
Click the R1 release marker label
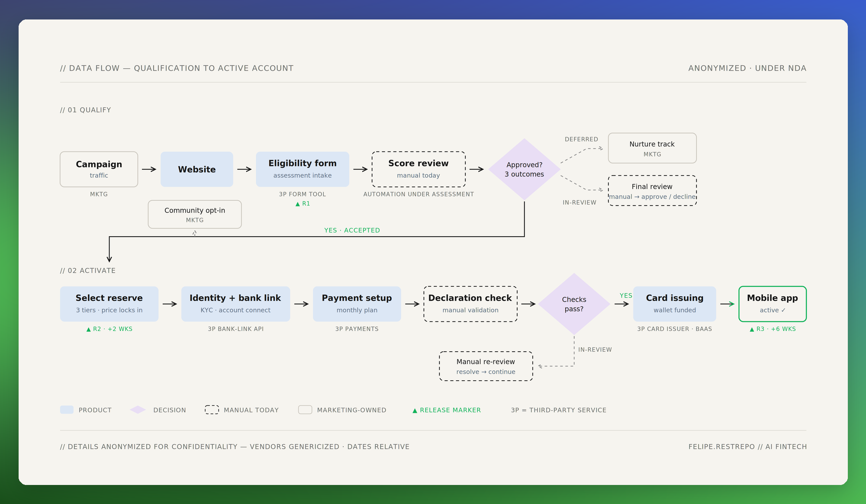[303, 203]
